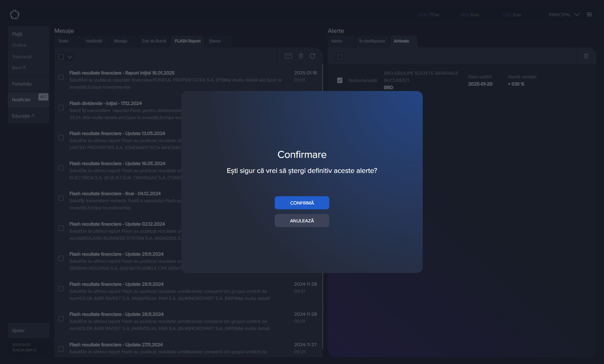Click the messages trash delete icon
Viewport: 604px width, 364px height.
[301, 56]
